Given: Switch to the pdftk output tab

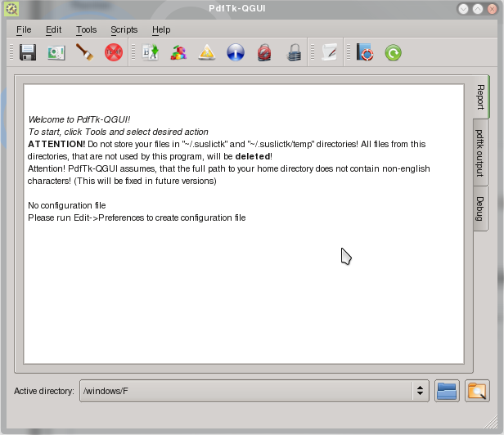Looking at the screenshot, I should (x=479, y=153).
